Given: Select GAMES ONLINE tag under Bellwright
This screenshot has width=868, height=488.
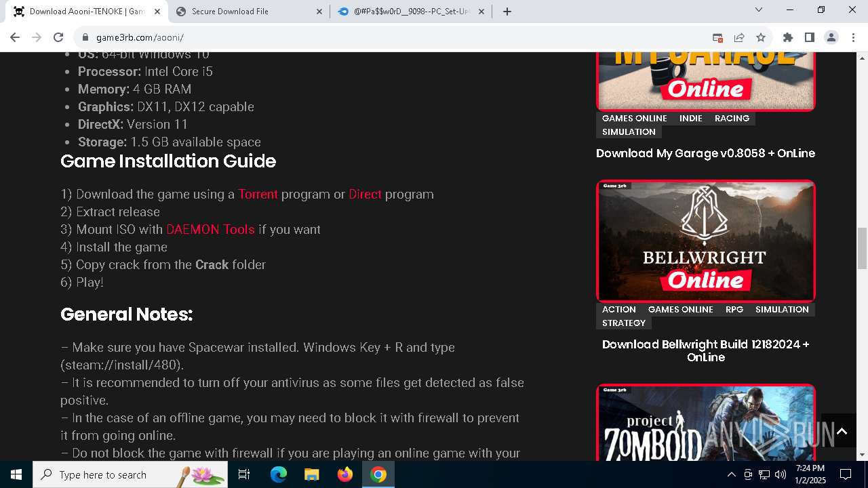Looking at the screenshot, I should coord(681,309).
